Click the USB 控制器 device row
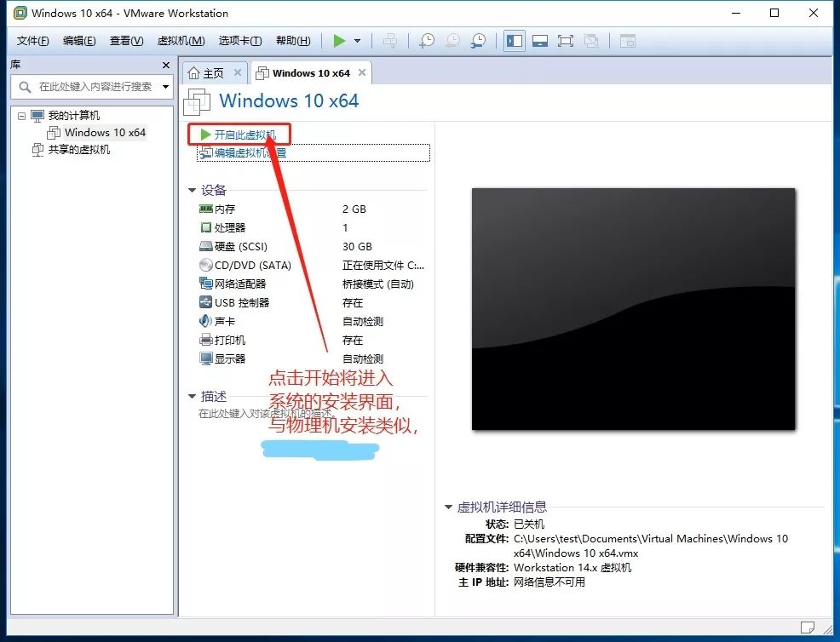This screenshot has width=840, height=642. tap(312, 302)
